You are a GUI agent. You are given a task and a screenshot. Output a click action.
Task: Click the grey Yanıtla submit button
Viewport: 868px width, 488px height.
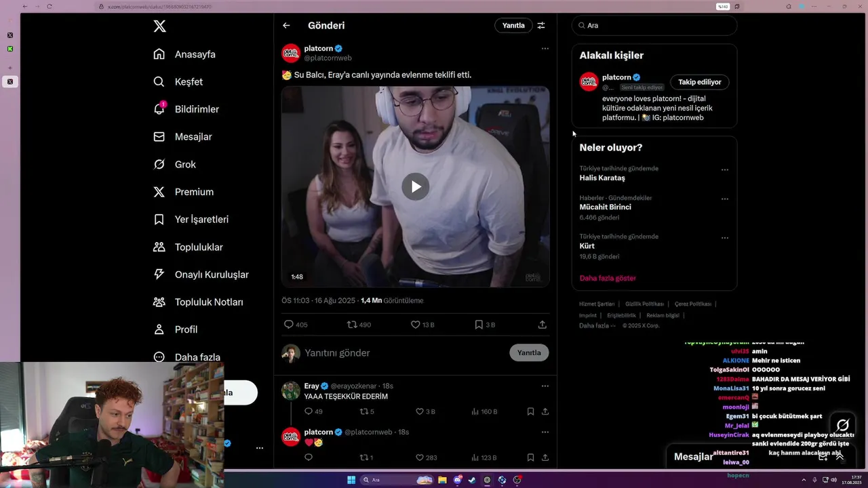tap(529, 352)
